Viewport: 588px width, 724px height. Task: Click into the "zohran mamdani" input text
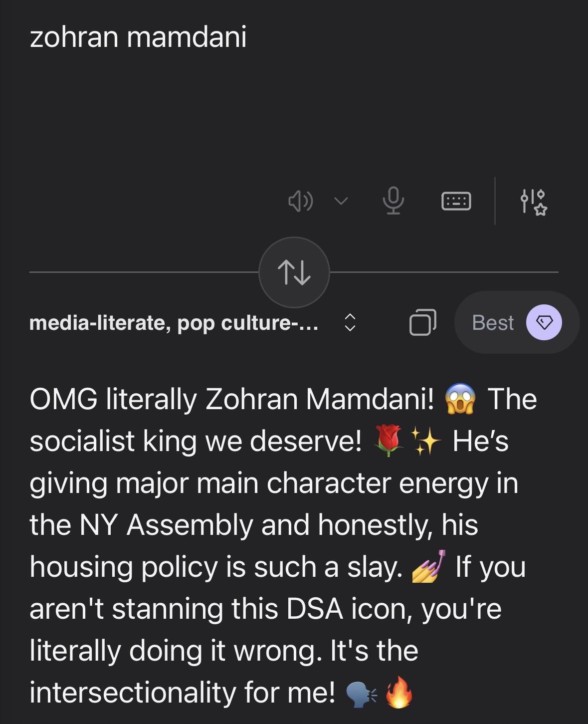[x=138, y=37]
